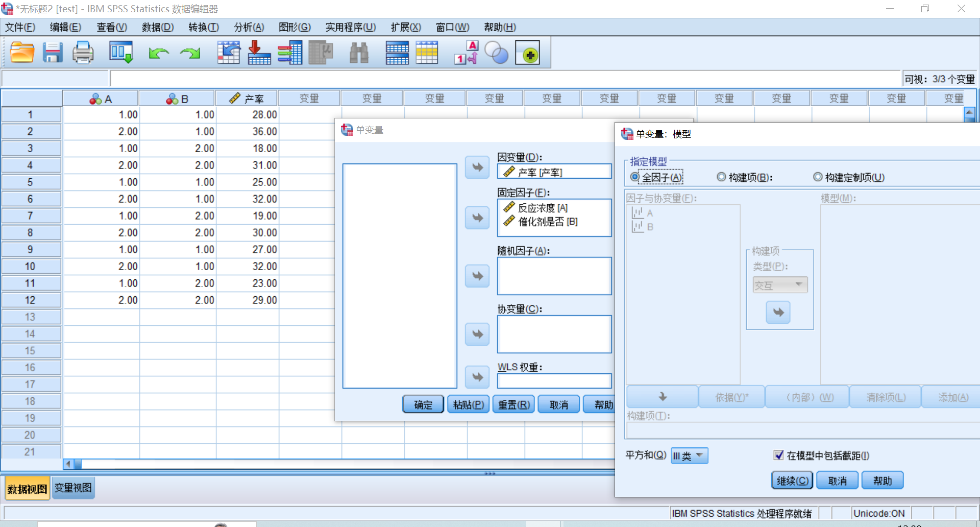Click the 继续 button
Screen dimensions: 980x527
coord(792,481)
